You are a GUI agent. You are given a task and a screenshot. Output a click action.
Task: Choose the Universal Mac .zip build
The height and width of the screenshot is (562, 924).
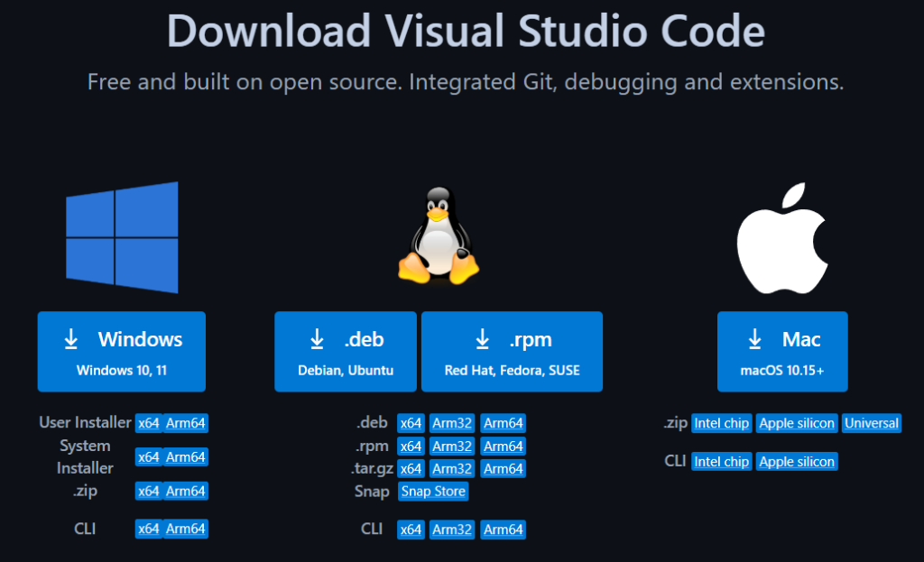[872, 423]
